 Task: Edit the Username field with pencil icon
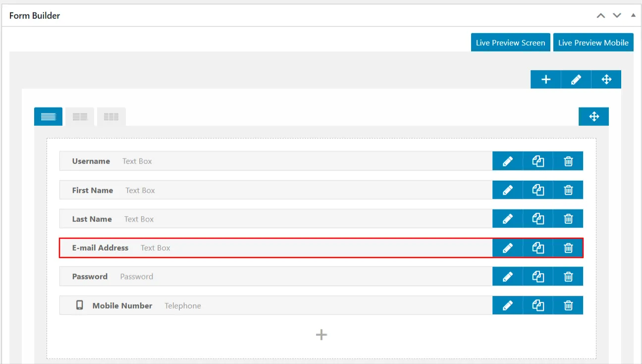(x=507, y=161)
